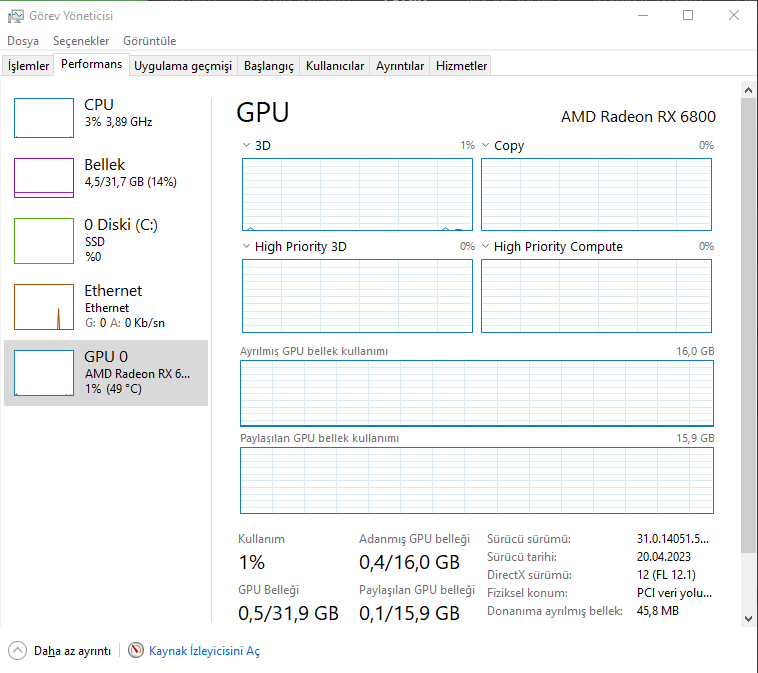This screenshot has height=673, width=758.
Task: Open the Kaynak İzleyicisini Aç link
Action: pos(204,651)
